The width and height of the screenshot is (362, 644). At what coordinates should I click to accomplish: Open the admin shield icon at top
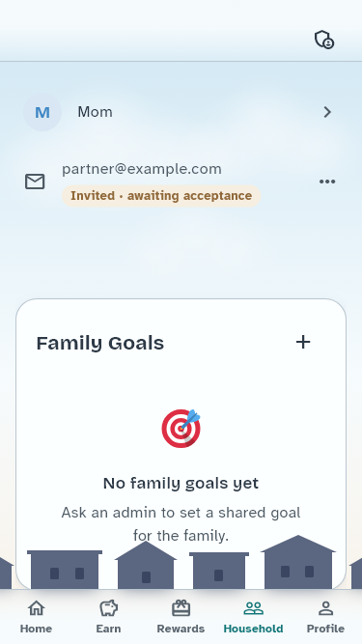(x=324, y=40)
